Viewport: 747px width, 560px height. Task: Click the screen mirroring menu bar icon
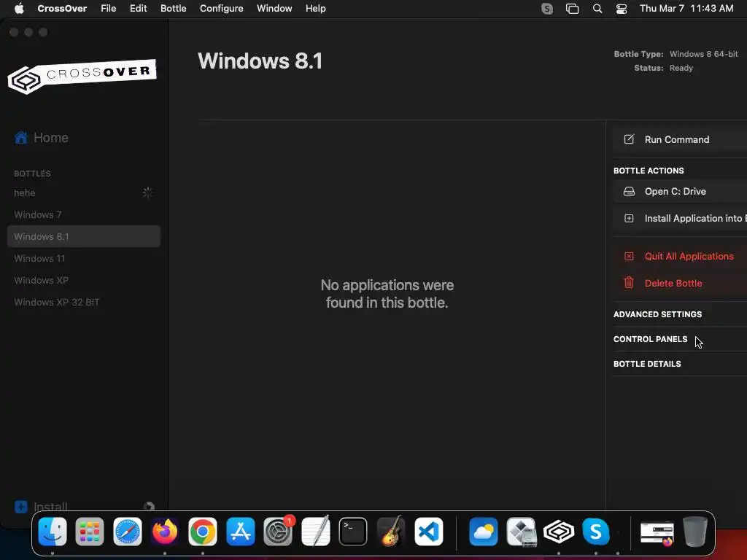click(x=572, y=9)
